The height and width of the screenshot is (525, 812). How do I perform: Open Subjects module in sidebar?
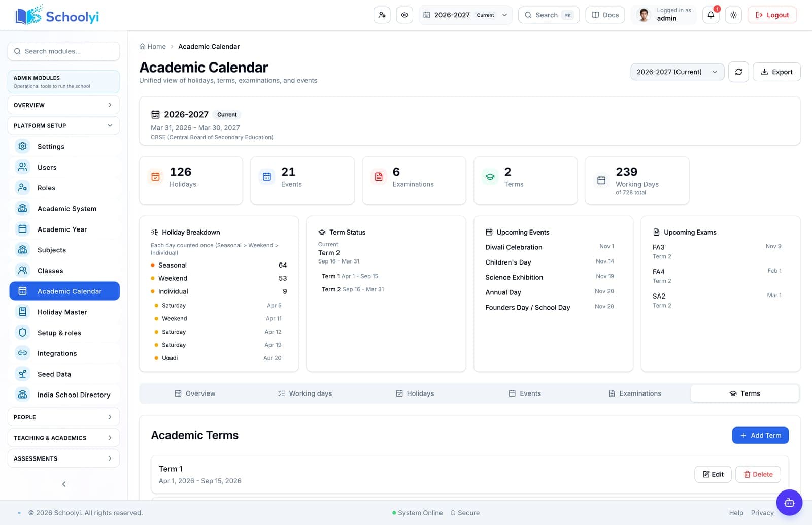[64, 250]
